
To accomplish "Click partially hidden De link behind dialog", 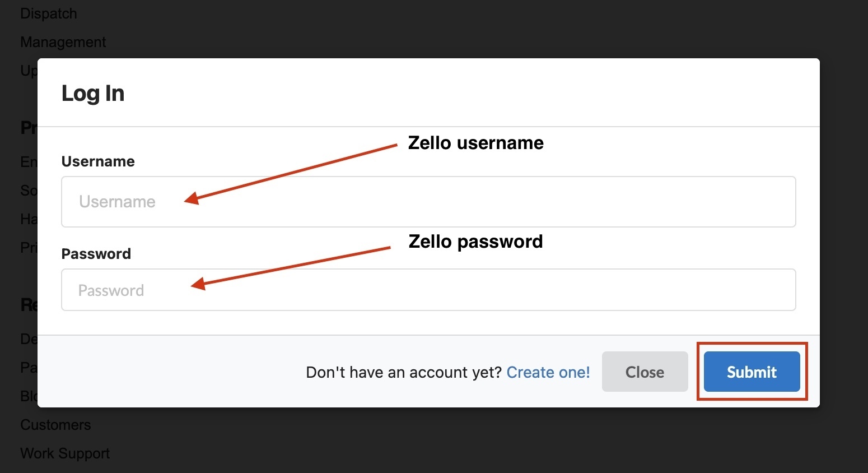I will click(29, 339).
